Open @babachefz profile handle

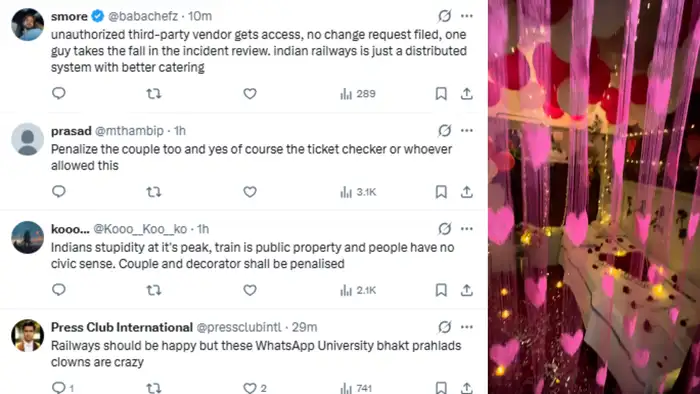143,16
